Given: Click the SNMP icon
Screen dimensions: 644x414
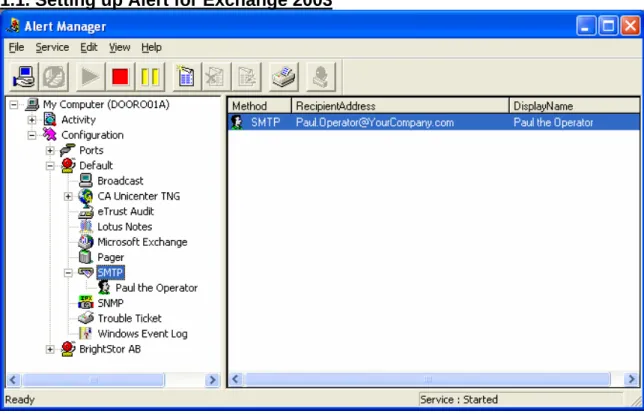Looking at the screenshot, I should (x=85, y=303).
